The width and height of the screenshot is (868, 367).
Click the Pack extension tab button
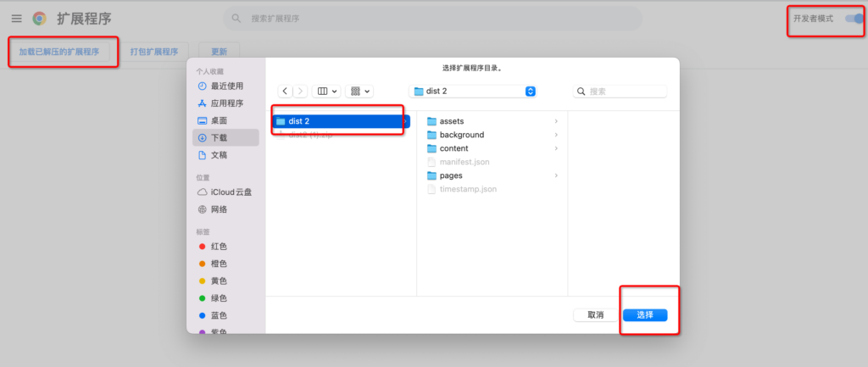click(154, 52)
